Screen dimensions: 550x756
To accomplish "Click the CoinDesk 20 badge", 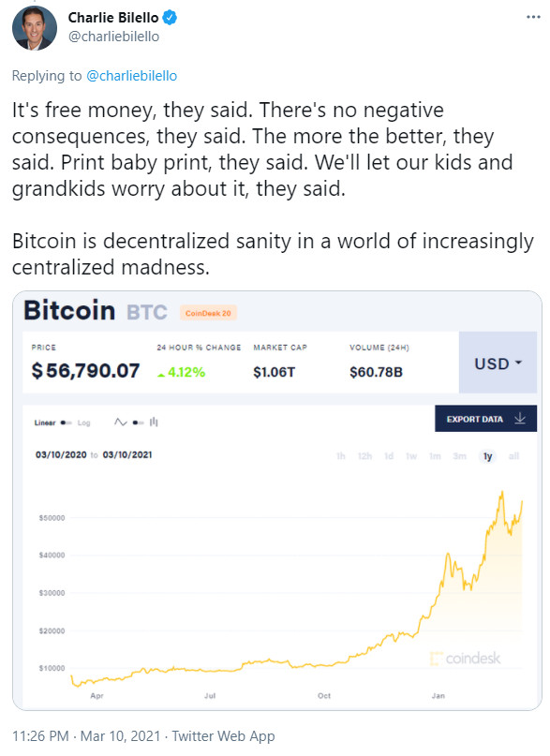I will click(208, 314).
